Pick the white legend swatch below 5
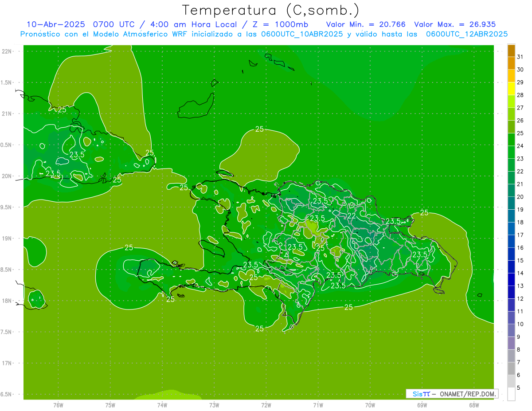 511,394
